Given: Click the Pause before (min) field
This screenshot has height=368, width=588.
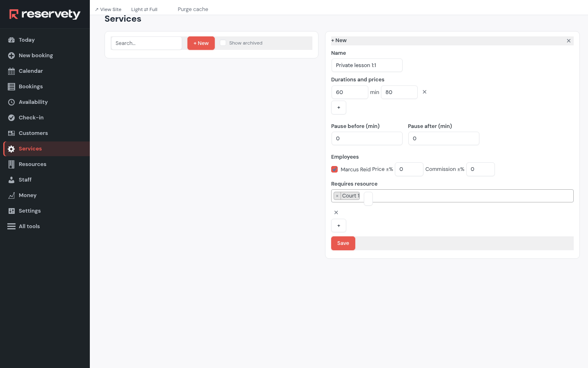Looking at the screenshot, I should [x=367, y=139].
